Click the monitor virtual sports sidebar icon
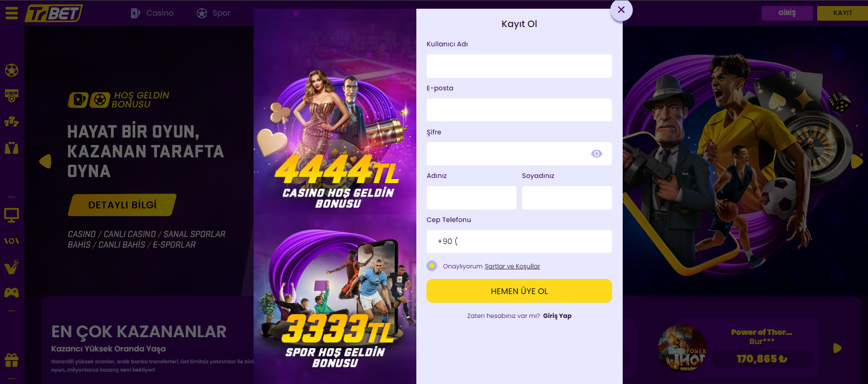This screenshot has width=868, height=384. (11, 215)
